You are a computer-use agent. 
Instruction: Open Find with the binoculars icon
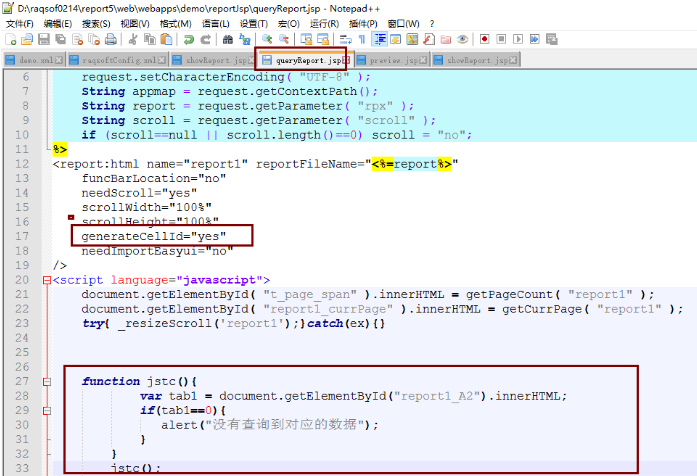click(x=228, y=40)
